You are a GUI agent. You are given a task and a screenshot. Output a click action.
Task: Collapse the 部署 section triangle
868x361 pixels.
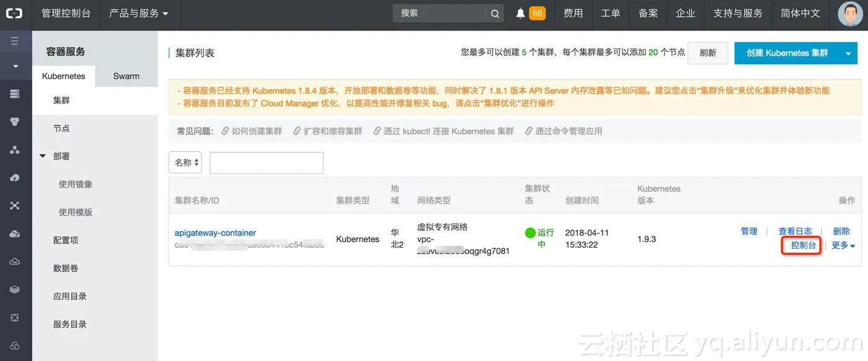pos(43,156)
